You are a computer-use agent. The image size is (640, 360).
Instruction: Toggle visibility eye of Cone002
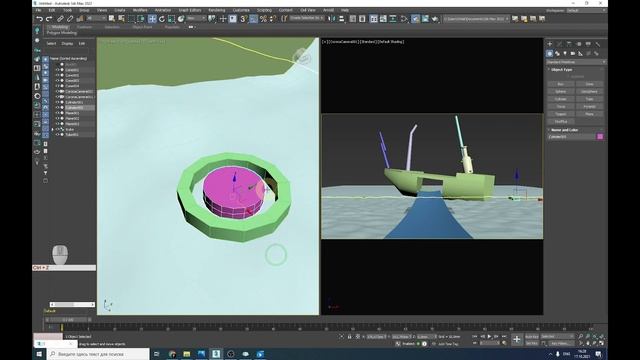[58, 75]
